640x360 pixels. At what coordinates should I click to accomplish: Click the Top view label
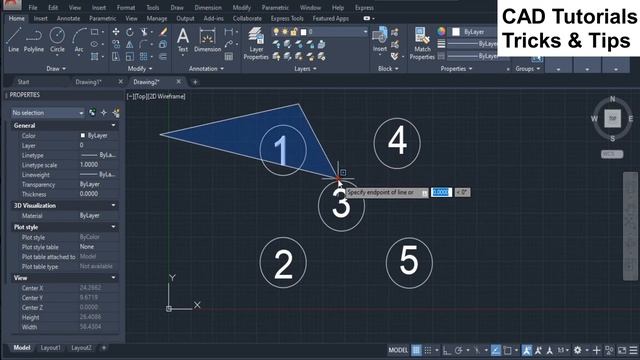(142, 96)
